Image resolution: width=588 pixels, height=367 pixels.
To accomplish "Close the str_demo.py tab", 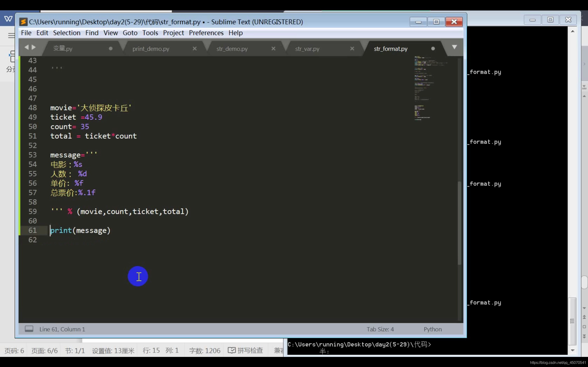I will click(x=273, y=49).
